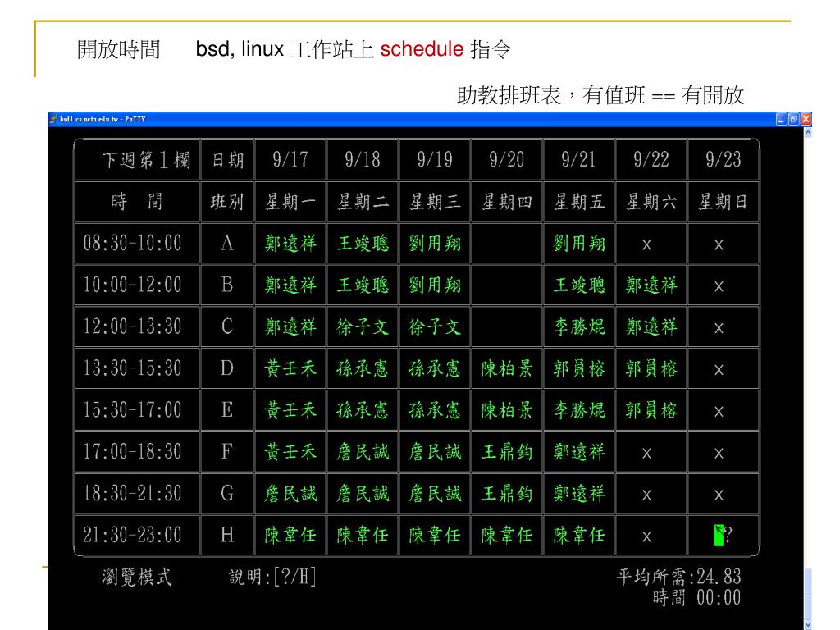Click 黃壬禾 in shift D on 9/17
Viewport: 840px width, 630px height.
[290, 368]
